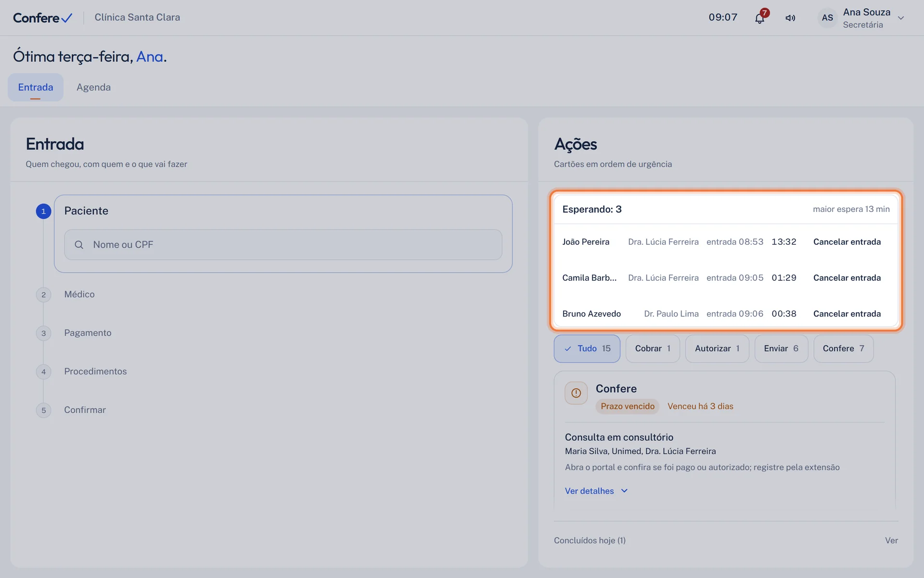924x578 pixels.
Task: Select step 4 circle for Procedimentos
Action: (x=43, y=372)
